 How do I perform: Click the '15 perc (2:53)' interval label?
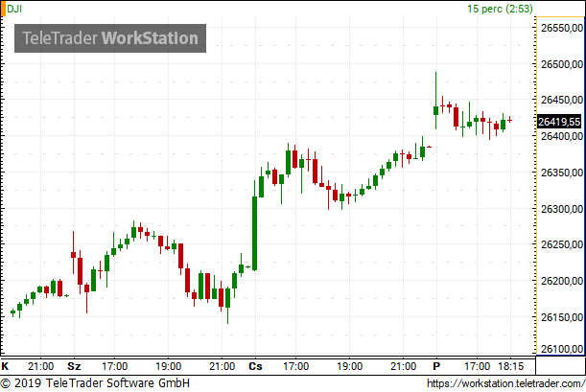pos(500,9)
